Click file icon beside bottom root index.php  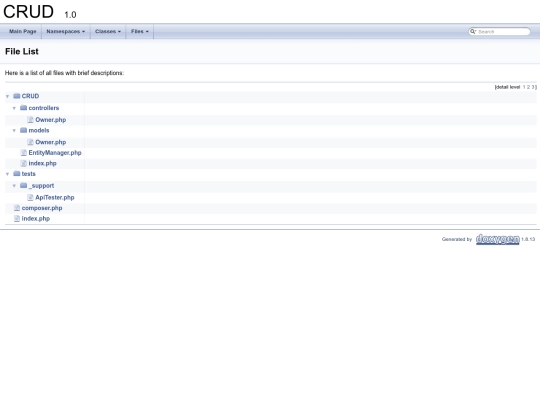[17, 219]
